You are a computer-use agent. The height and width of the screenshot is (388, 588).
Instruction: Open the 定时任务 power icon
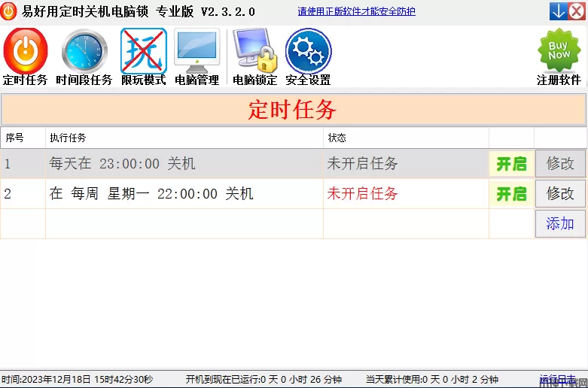[x=26, y=57]
